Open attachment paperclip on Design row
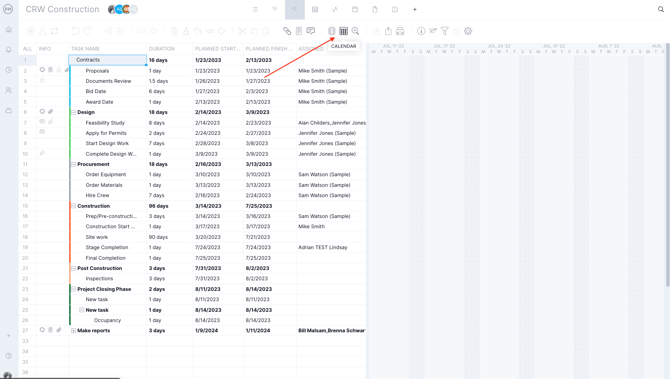The image size is (670, 379). (x=50, y=112)
